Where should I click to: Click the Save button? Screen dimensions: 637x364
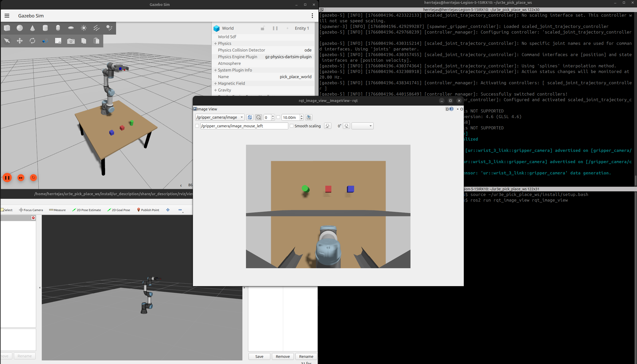pos(259,356)
